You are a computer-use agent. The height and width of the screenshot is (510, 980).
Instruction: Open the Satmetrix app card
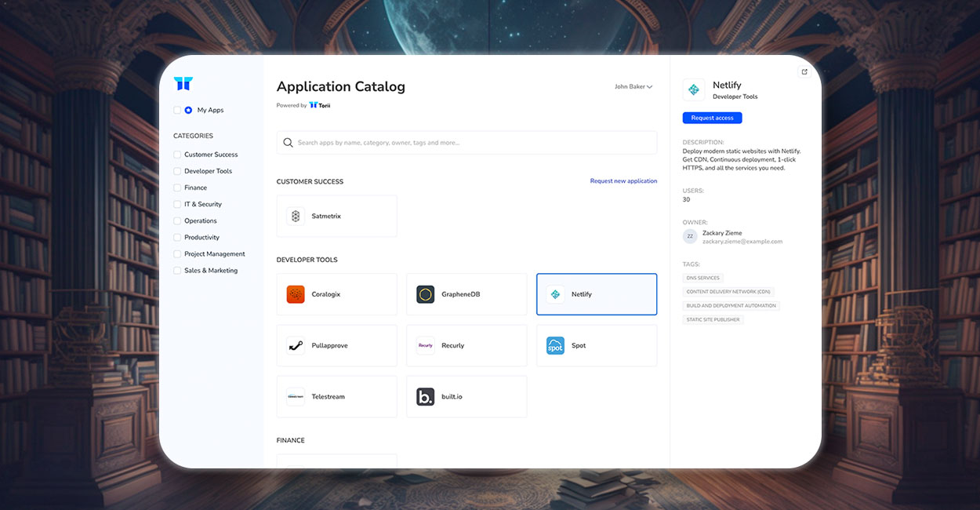(337, 216)
